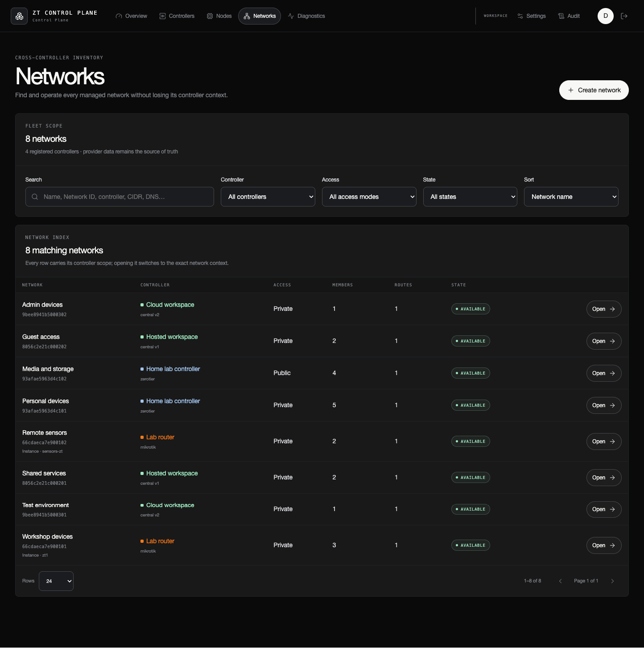Click the Guest access network name
Image resolution: width=644 pixels, height=648 pixels.
click(x=41, y=337)
